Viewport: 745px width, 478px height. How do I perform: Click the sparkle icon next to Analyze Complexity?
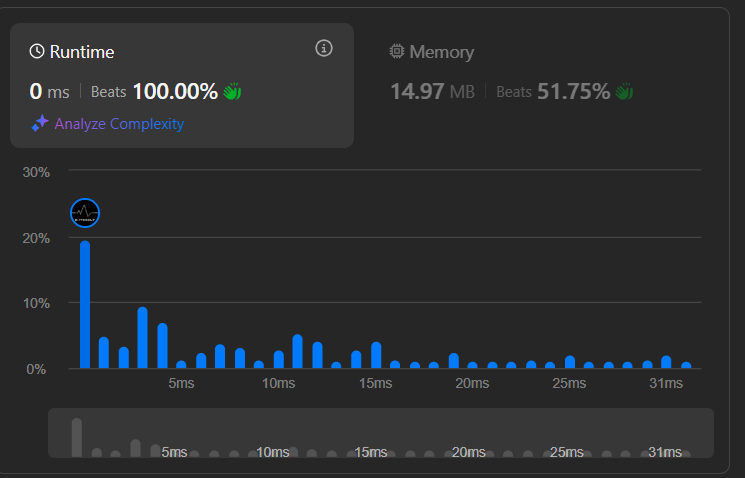pyautogui.click(x=40, y=124)
